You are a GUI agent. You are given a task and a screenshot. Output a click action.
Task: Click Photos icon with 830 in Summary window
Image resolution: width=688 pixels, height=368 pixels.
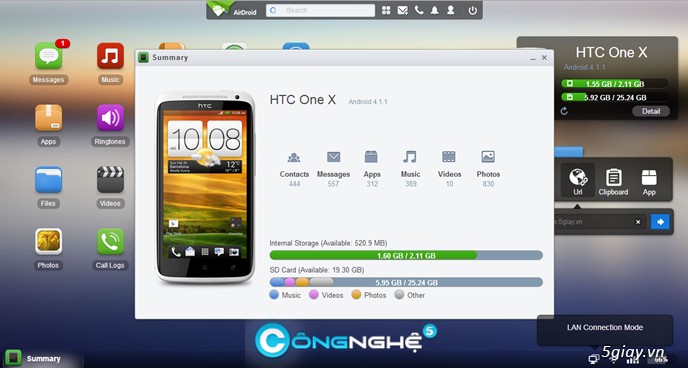pyautogui.click(x=488, y=157)
